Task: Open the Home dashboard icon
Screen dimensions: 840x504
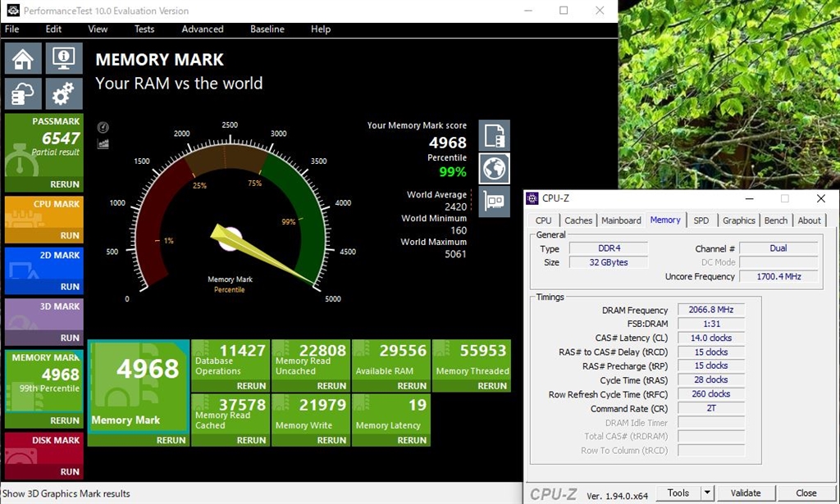Action: (22, 59)
